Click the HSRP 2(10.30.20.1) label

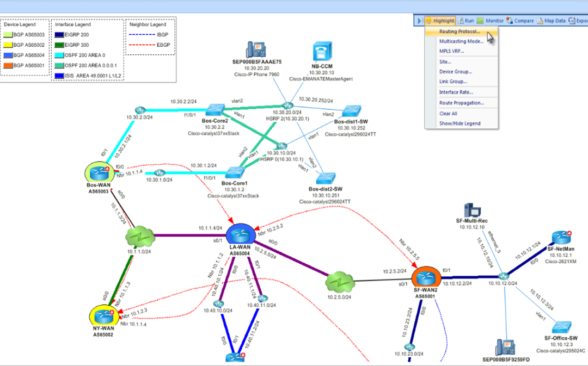coord(287,119)
